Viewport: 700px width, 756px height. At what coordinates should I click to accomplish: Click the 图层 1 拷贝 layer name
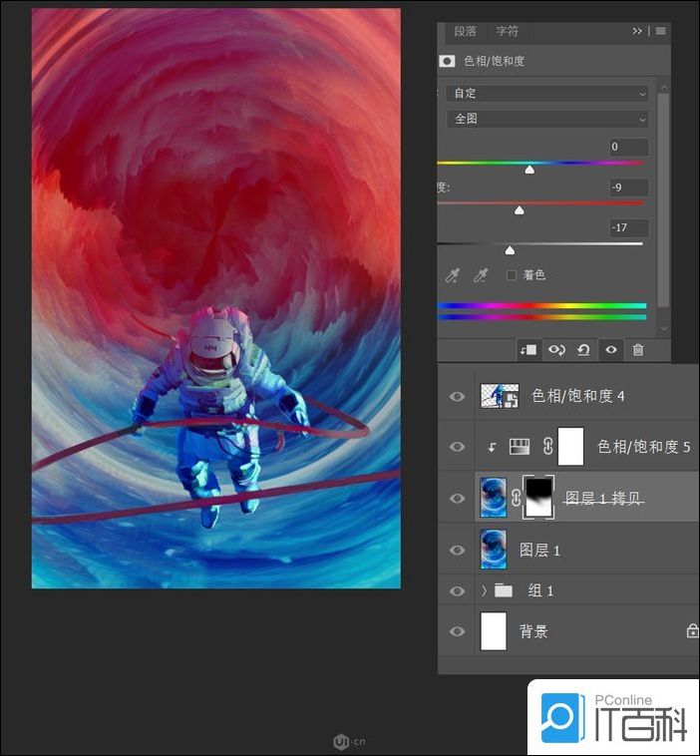(603, 498)
